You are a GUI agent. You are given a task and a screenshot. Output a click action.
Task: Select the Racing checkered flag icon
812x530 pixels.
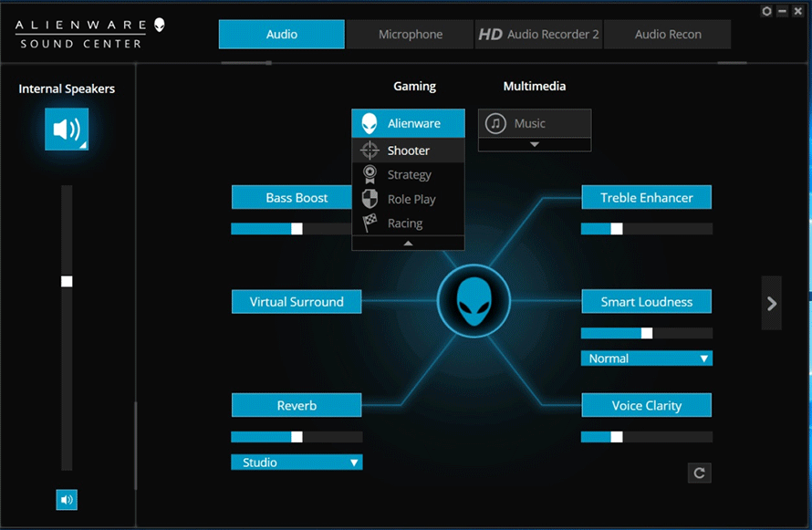point(370,223)
